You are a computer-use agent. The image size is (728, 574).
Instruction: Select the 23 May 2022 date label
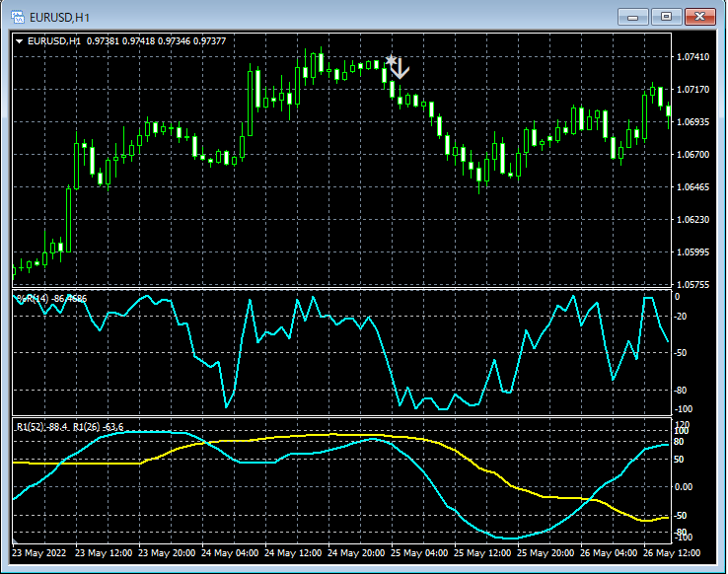click(x=39, y=552)
